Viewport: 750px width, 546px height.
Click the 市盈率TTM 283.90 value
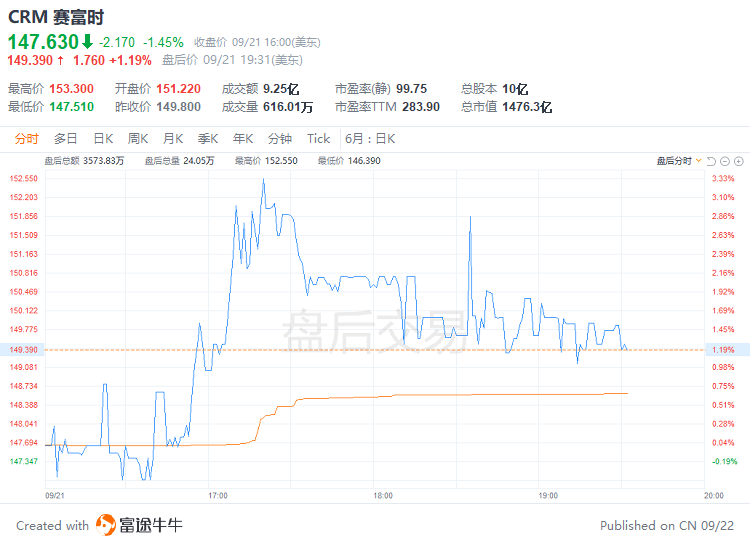[421, 106]
